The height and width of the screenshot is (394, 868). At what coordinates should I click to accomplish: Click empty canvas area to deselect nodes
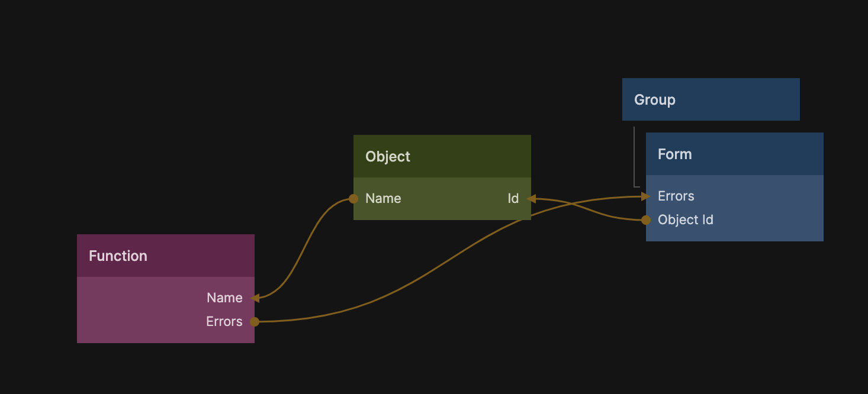click(x=414, y=59)
